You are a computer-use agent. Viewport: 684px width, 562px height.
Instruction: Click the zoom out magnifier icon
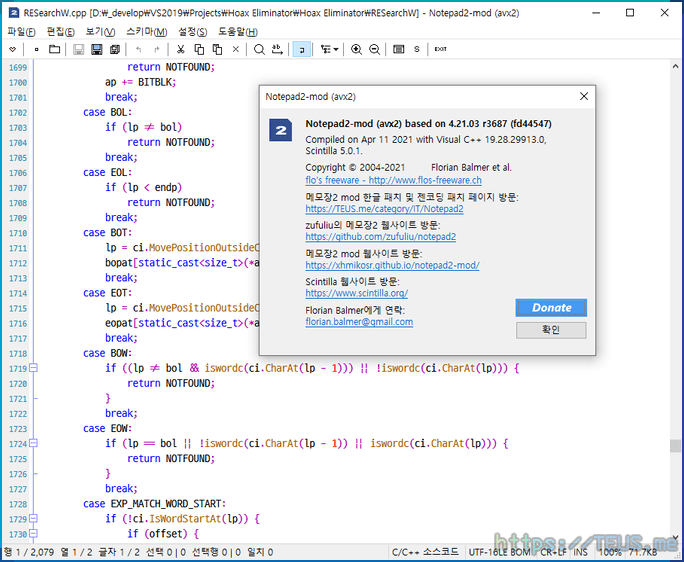374,49
